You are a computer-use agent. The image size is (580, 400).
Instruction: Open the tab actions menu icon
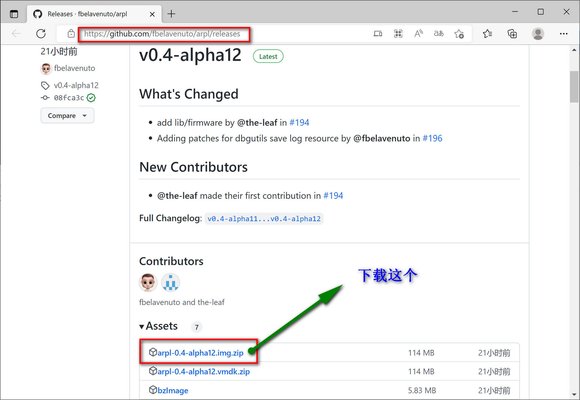[14, 14]
